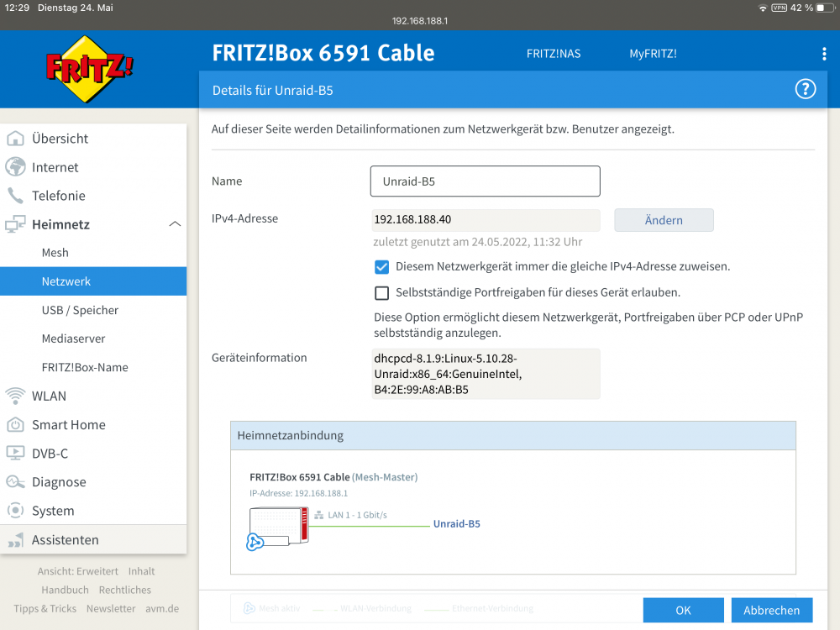Select Netzwerk submenu item

point(93,281)
